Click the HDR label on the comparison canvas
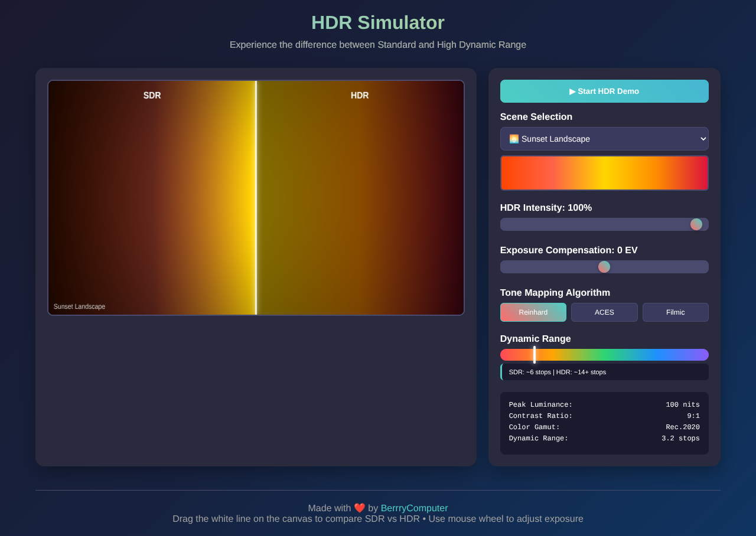The image size is (756, 536). (359, 95)
